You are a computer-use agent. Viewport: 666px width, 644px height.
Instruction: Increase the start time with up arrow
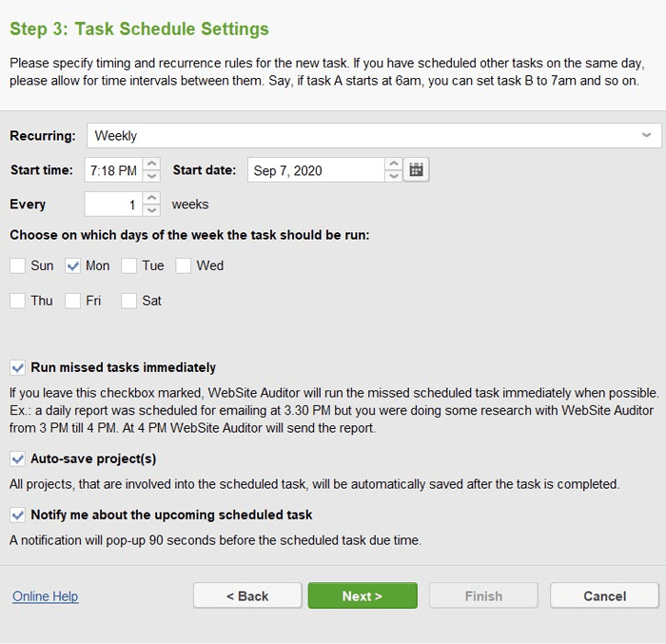pos(151,164)
